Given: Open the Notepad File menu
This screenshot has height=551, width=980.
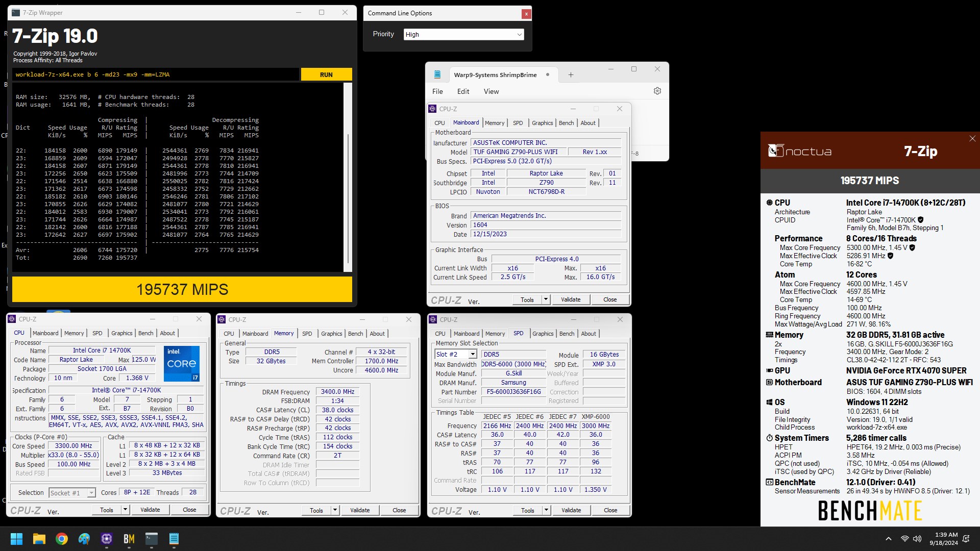Looking at the screenshot, I should coord(437,91).
